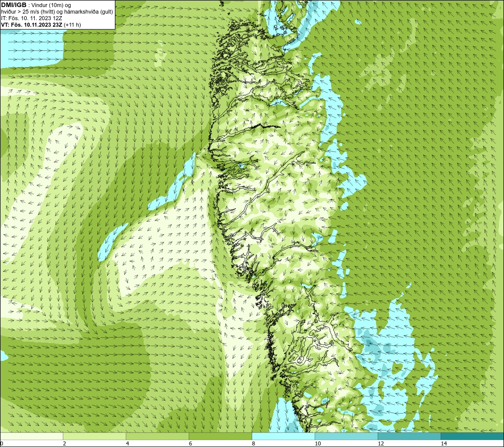The height and width of the screenshot is (447, 504).
Task: Click the scale value '0'
Action: pos(2,443)
